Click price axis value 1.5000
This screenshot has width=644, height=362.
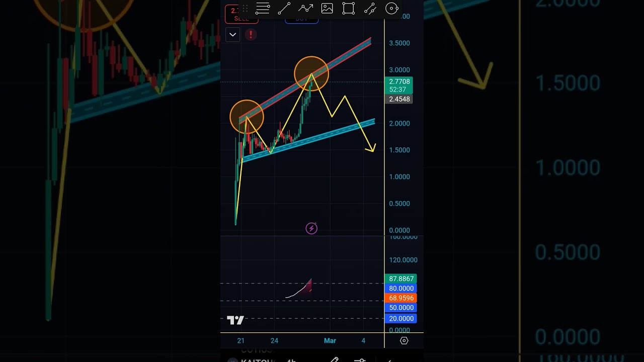[399, 150]
